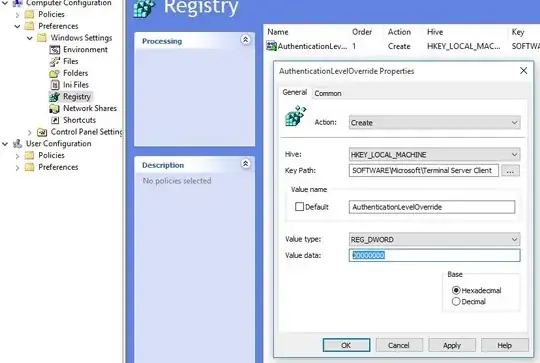Click the Apply button

452,345
